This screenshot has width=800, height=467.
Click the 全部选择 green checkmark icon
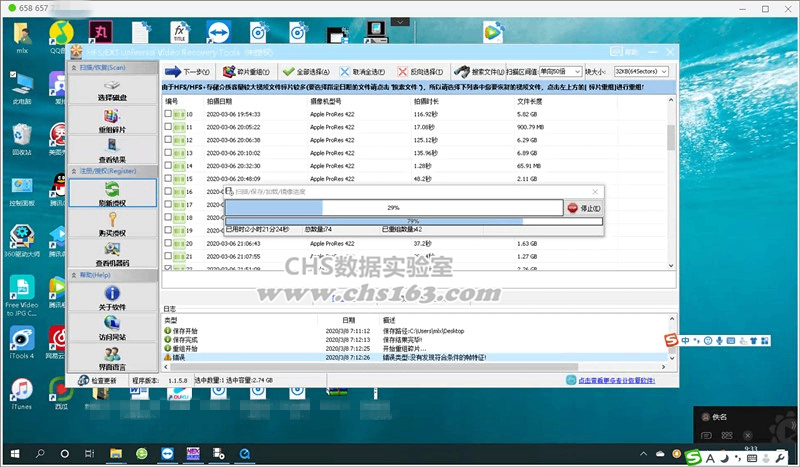[288, 71]
